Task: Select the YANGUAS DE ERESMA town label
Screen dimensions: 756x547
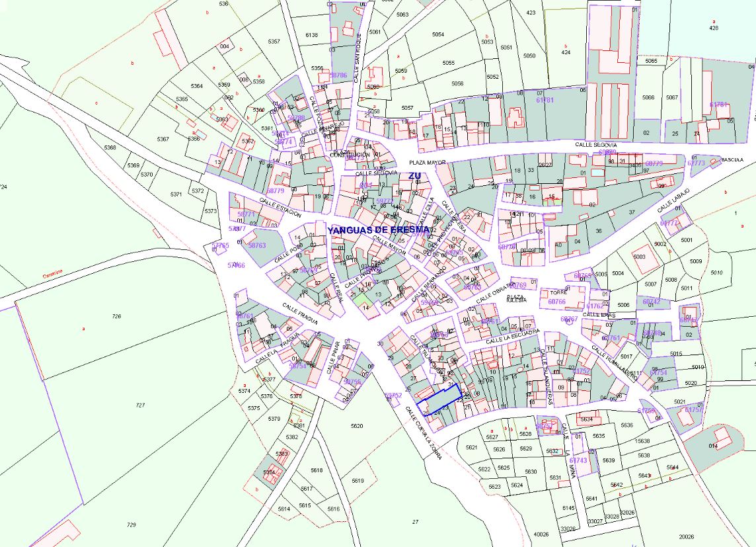Action: pos(378,230)
